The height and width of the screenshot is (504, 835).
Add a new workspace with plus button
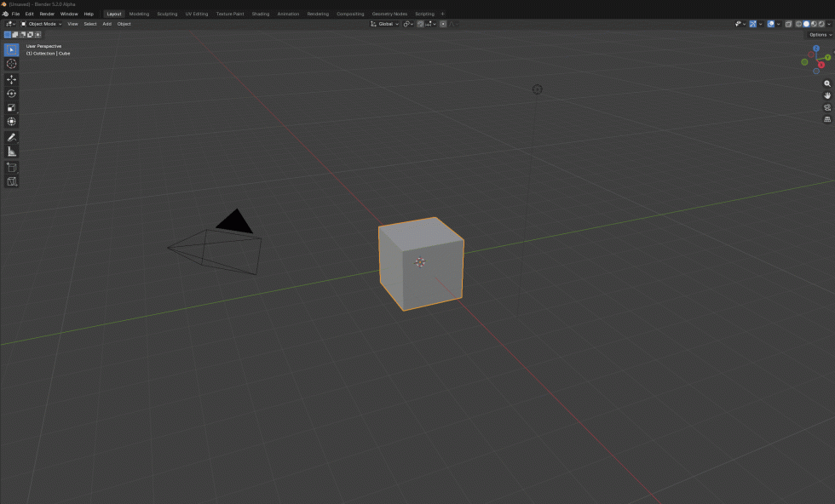pos(442,14)
